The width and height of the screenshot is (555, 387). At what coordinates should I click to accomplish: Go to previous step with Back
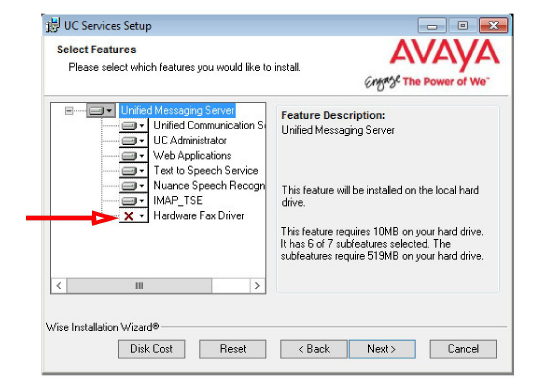[x=314, y=349]
